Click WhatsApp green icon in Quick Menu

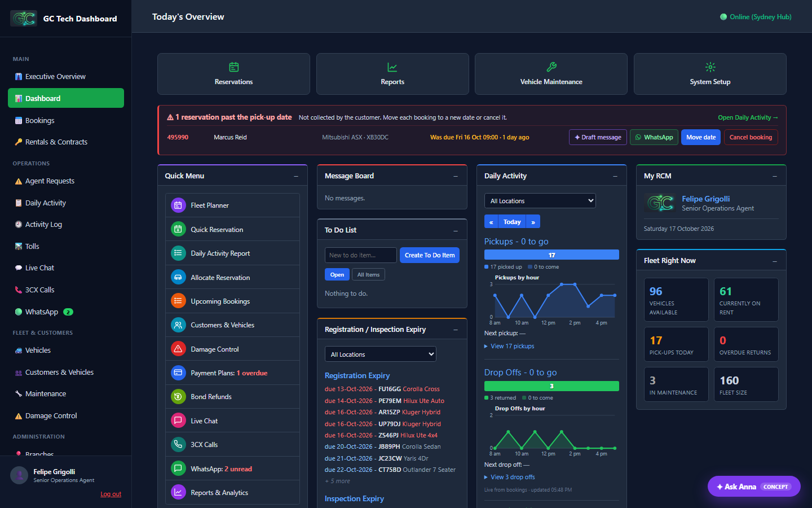(178, 468)
